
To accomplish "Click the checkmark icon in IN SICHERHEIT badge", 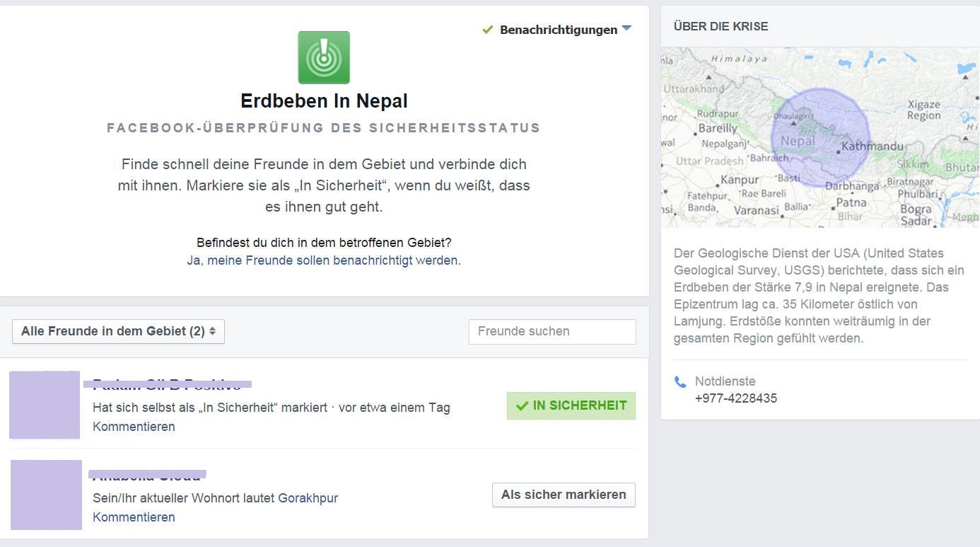I will tap(523, 405).
